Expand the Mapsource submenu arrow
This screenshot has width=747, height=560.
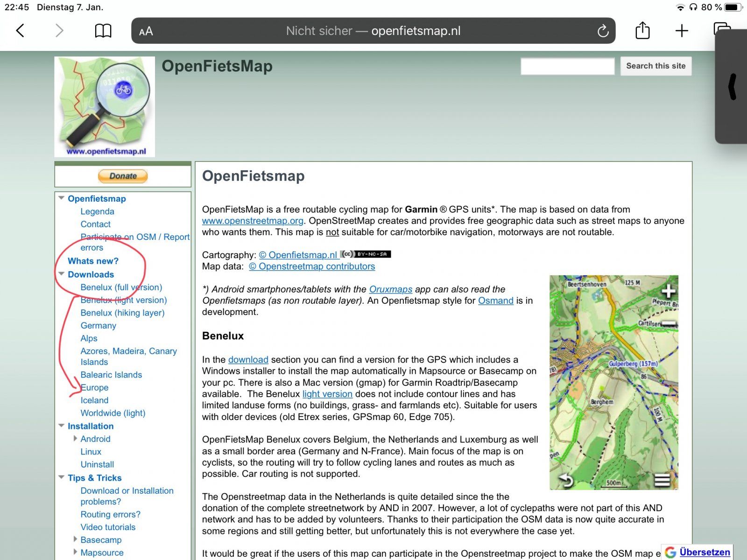click(75, 552)
